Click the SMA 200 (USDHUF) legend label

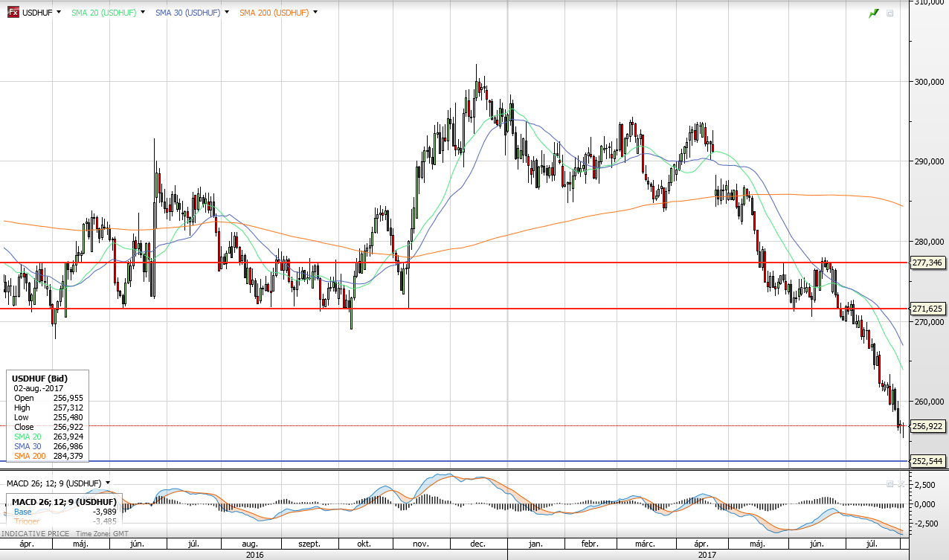pos(274,13)
